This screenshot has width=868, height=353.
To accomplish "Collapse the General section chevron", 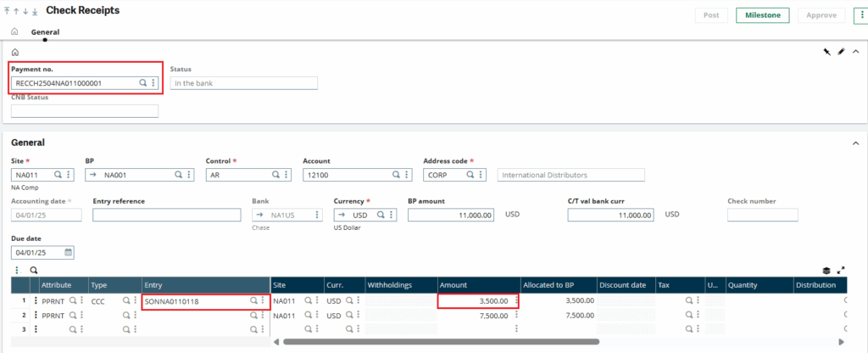I will [855, 143].
